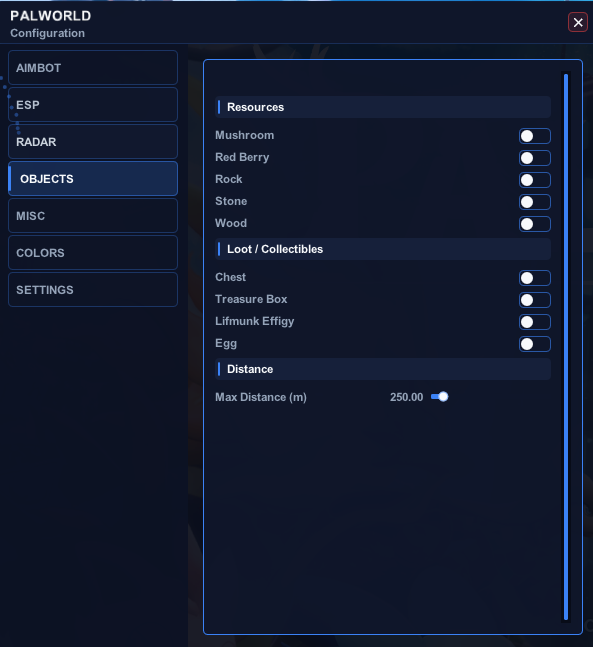Click the Resources section header
Screen dimensions: 593x647
click(x=383, y=107)
